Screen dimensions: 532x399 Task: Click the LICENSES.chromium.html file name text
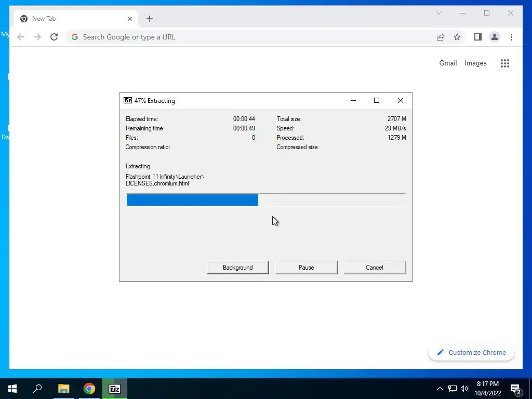click(157, 183)
